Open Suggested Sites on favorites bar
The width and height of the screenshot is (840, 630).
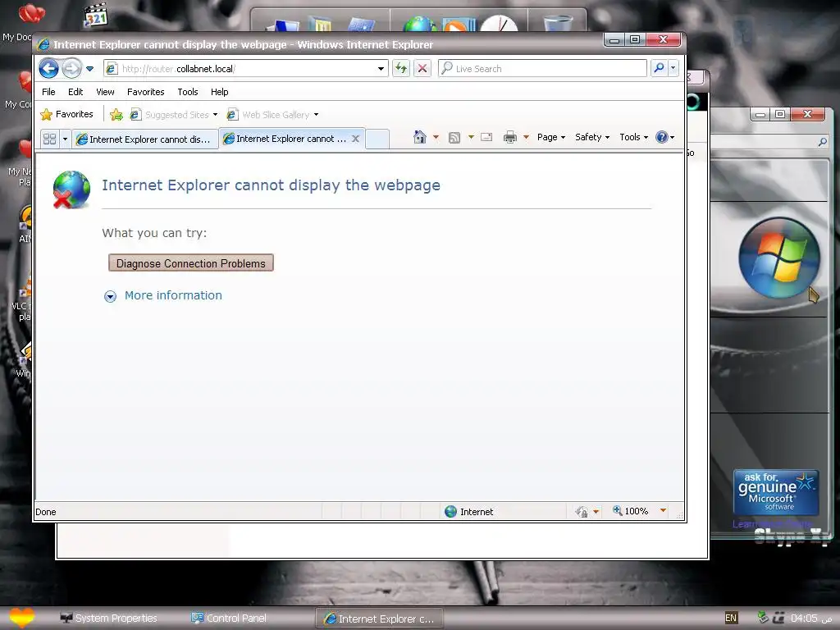coord(174,115)
